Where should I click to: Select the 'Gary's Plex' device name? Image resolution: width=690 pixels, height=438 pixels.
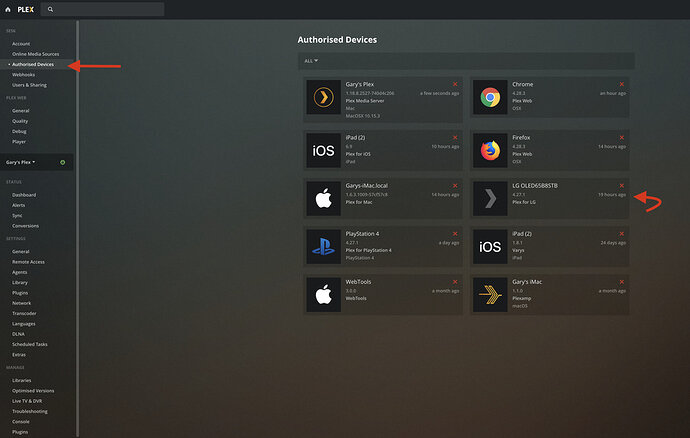[360, 84]
